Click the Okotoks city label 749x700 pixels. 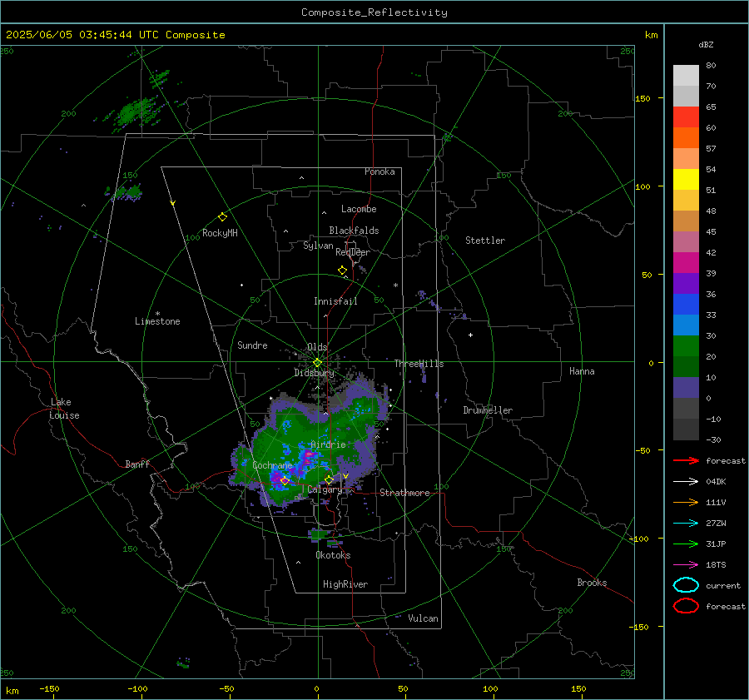tap(333, 555)
